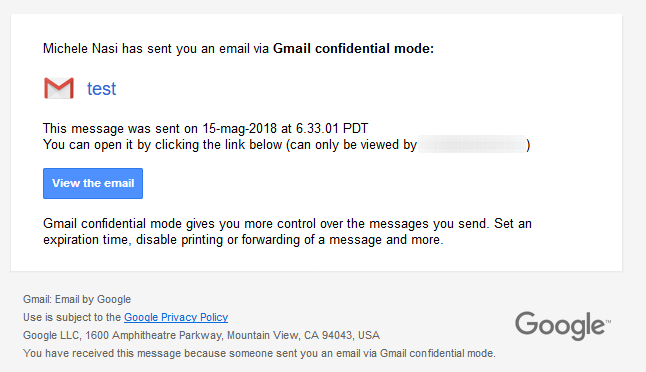This screenshot has height=372, width=646.
Task: Click the "You have received this message" footer text
Action: pos(259,353)
